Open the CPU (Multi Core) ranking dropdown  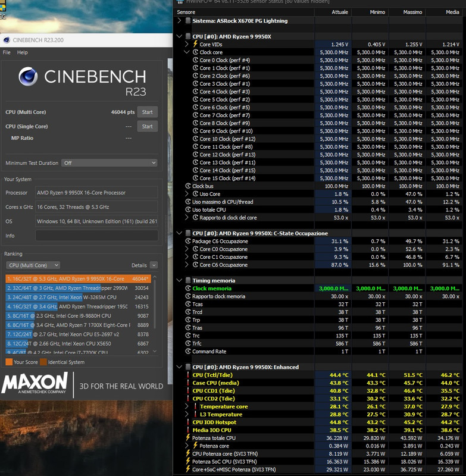(x=33, y=265)
